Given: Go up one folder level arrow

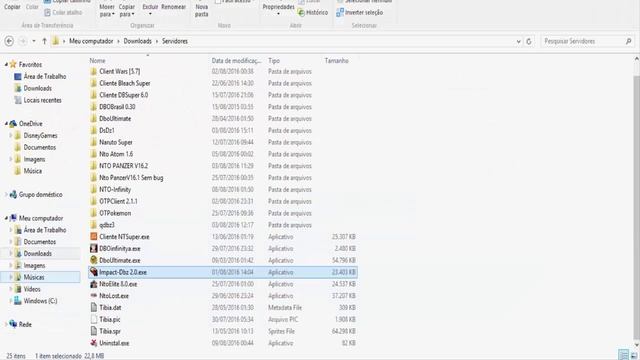Looking at the screenshot, I should coord(44,41).
